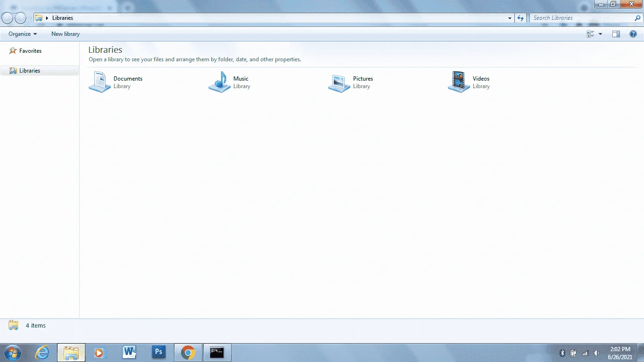
Task: Click the Videos library name text
Action: click(x=481, y=79)
